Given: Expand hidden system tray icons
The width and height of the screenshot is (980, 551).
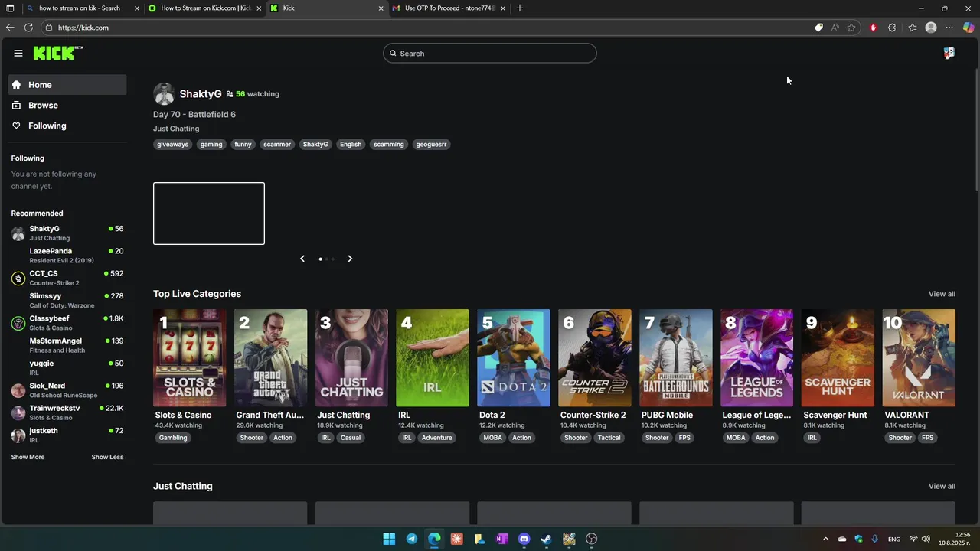Looking at the screenshot, I should click(x=825, y=539).
